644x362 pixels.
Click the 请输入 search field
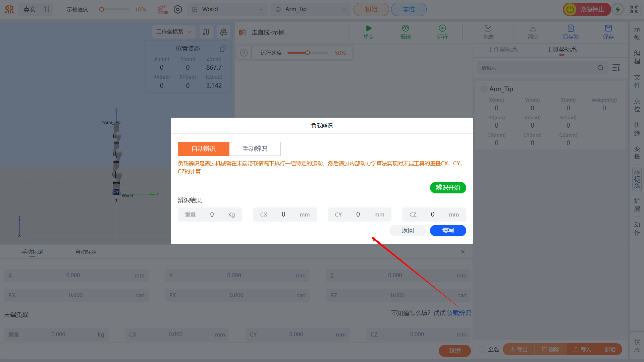coord(537,67)
